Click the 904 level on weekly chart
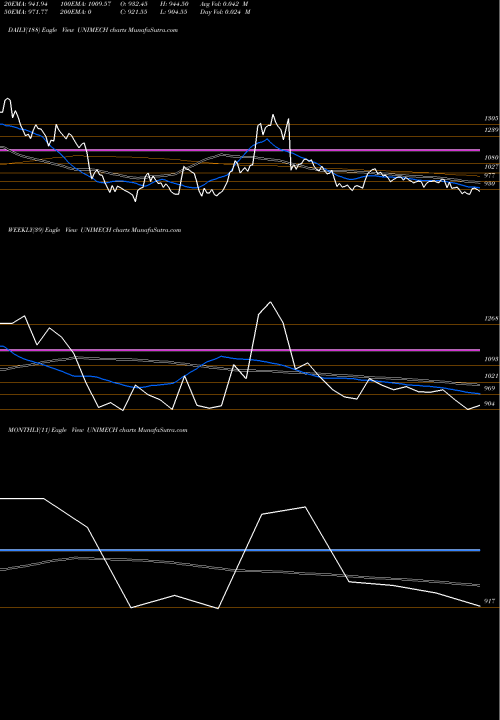This screenshot has width=500, height=720. [490, 404]
